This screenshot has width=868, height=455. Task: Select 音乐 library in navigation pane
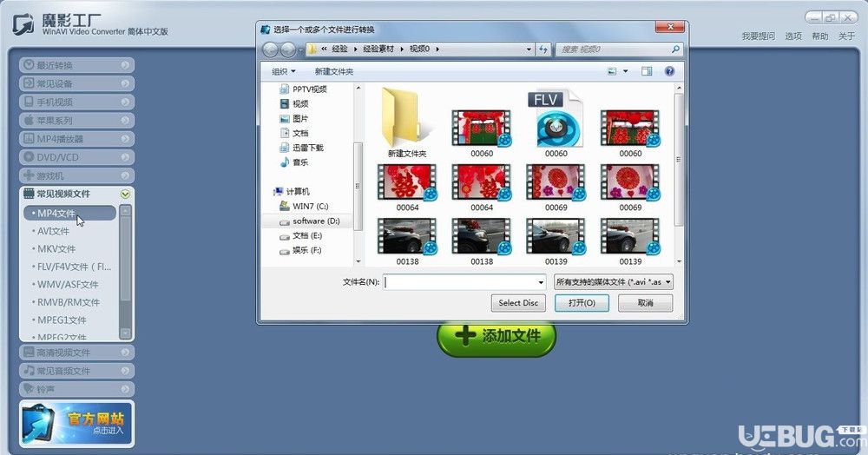[294, 162]
